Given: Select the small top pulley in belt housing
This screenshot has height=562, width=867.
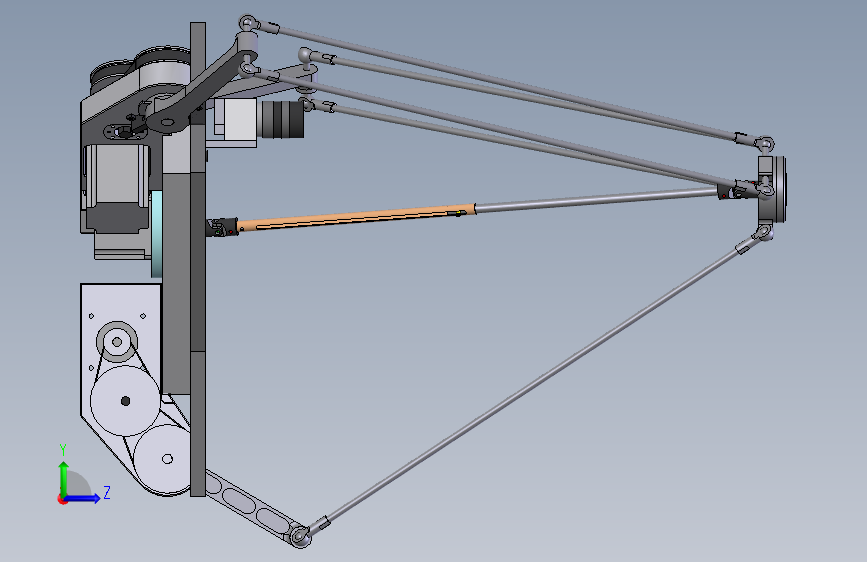Looking at the screenshot, I should coord(117,342).
